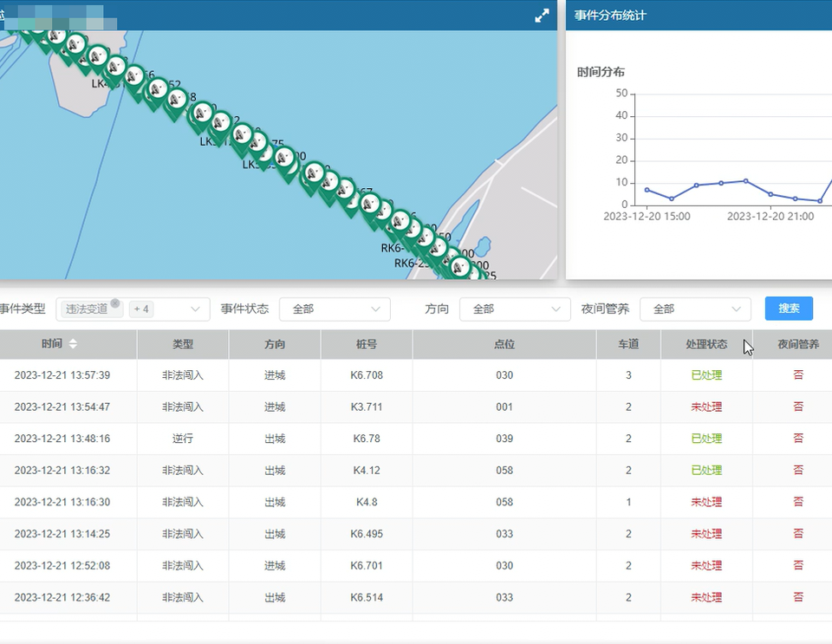Image resolution: width=832 pixels, height=644 pixels.
Task: Click the camera marker near label LK4 on map
Action: [115, 67]
